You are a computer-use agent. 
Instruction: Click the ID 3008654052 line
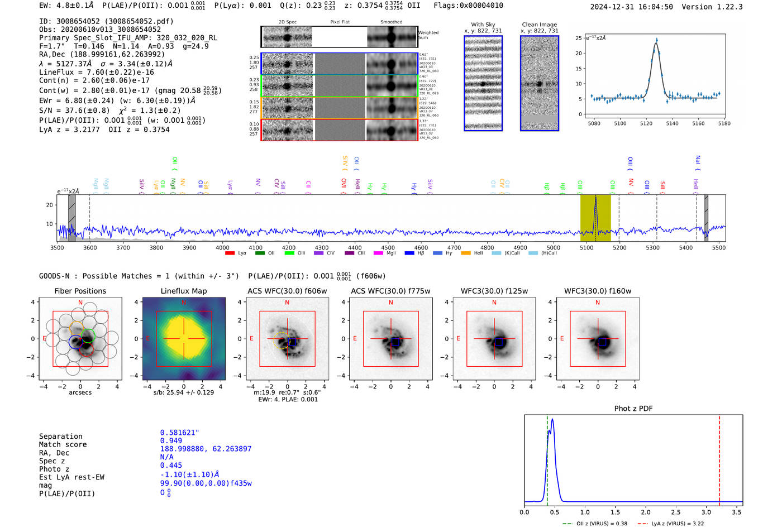106,21
